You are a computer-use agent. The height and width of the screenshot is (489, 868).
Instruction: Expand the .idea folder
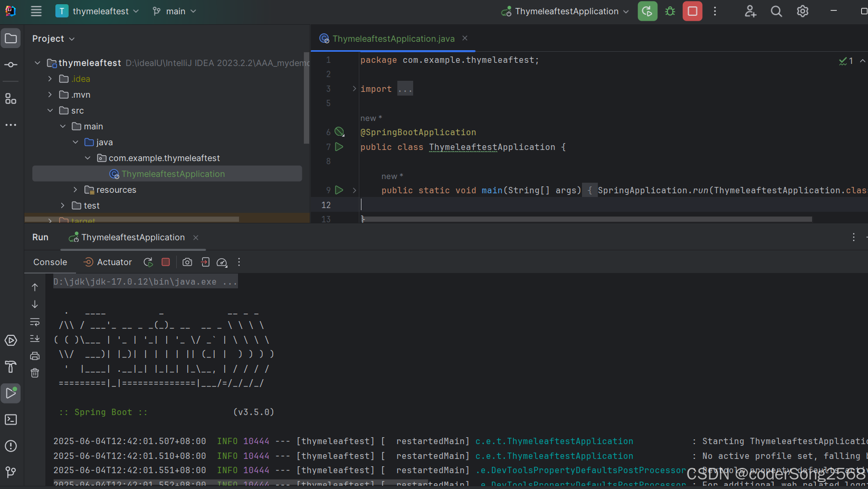coord(50,79)
